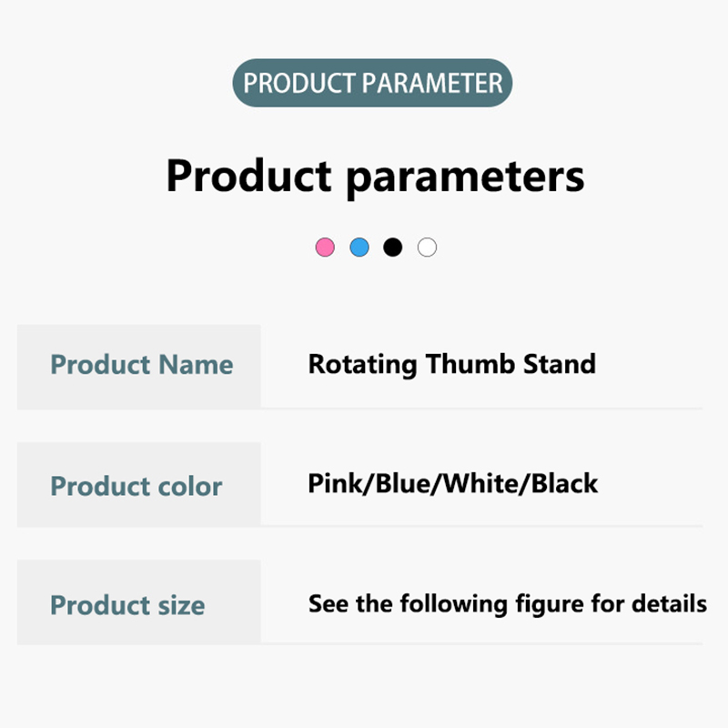Click "Pink" in the product color text
728x728 pixels.
[x=335, y=483]
